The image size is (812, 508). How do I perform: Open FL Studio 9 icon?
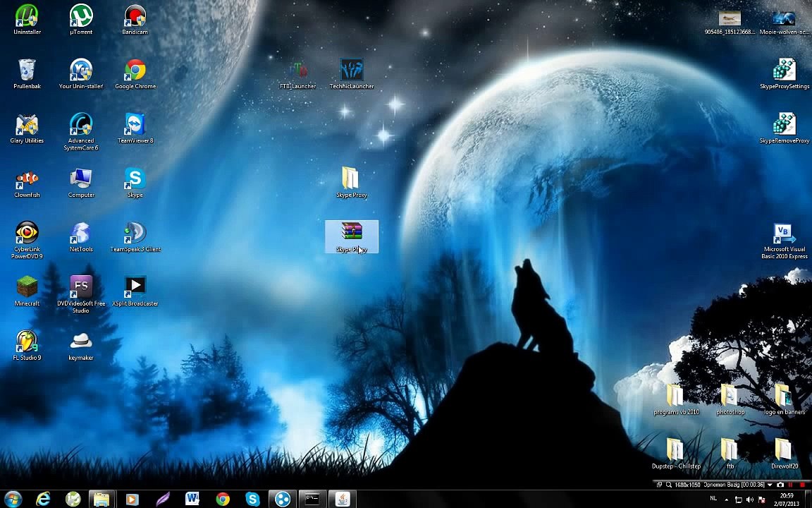pos(27,346)
